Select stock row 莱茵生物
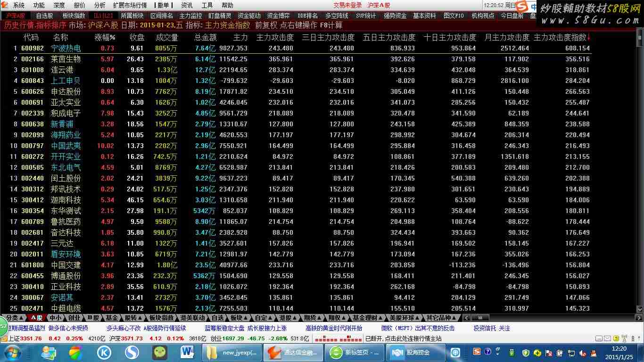Screen dimensions: 644x362 click(x=300, y=59)
